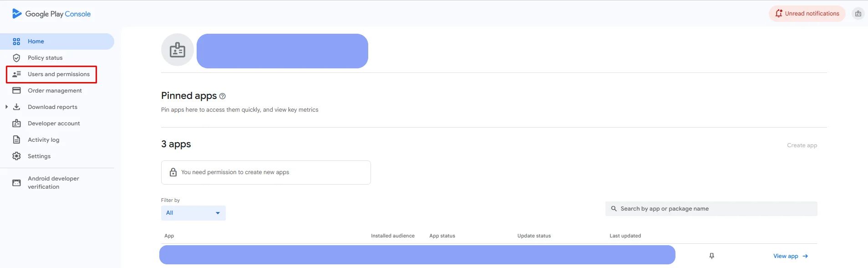Open the Policy status shield icon
The width and height of the screenshot is (868, 268).
click(16, 58)
